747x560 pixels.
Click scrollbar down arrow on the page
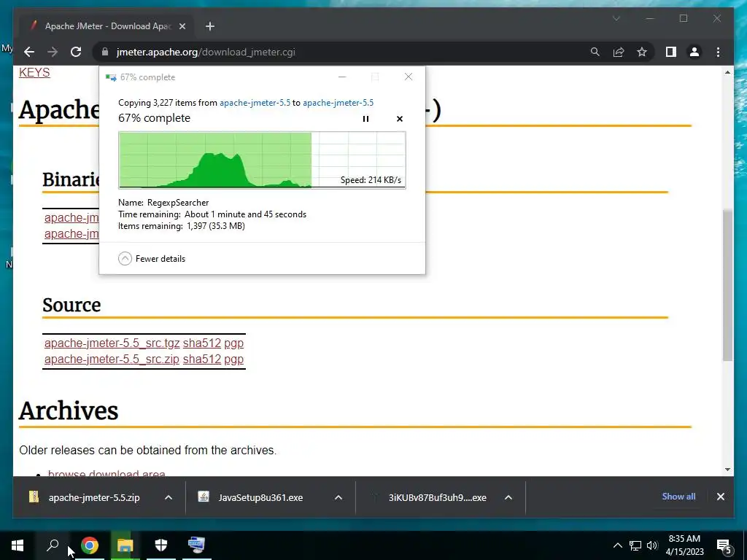[x=727, y=469]
